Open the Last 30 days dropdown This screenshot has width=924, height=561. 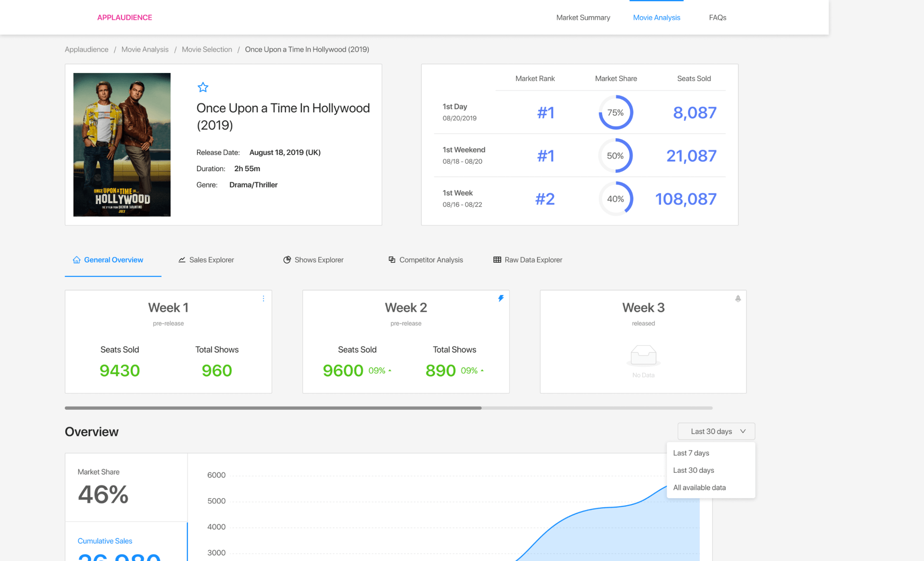[x=716, y=431]
